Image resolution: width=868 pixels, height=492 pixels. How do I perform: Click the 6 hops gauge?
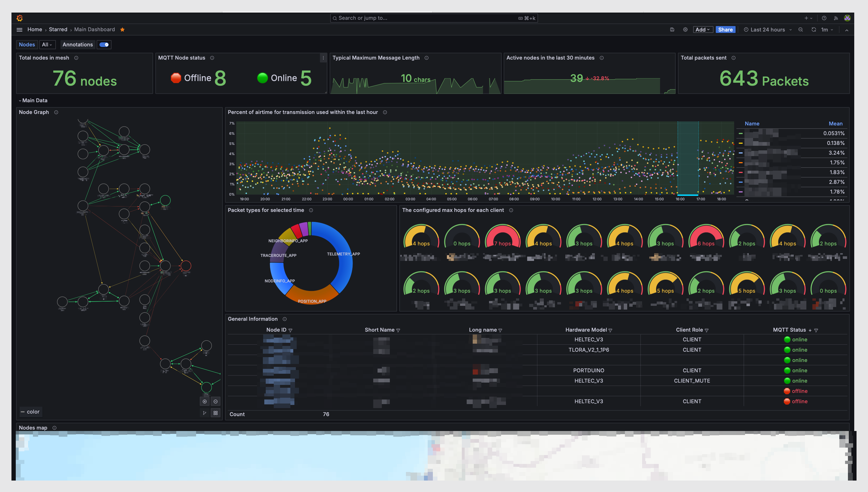click(x=706, y=237)
